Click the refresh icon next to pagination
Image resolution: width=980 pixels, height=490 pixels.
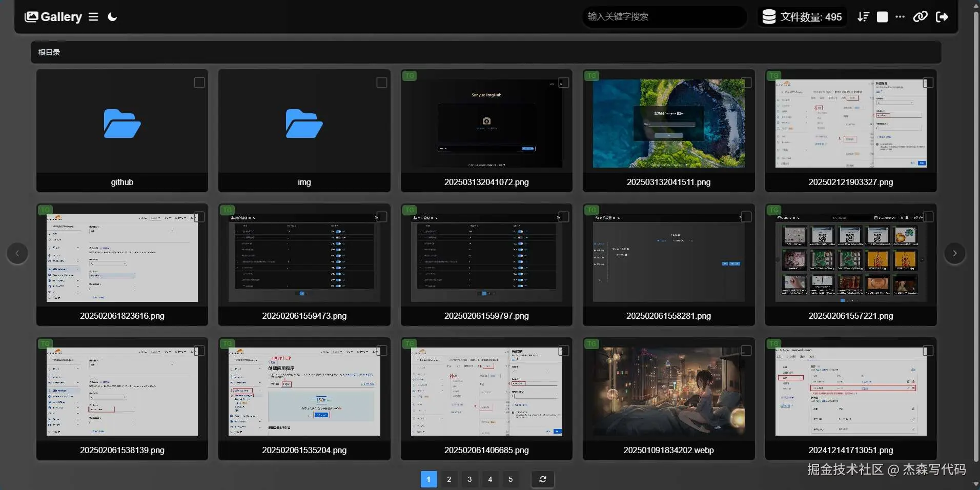pyautogui.click(x=542, y=479)
